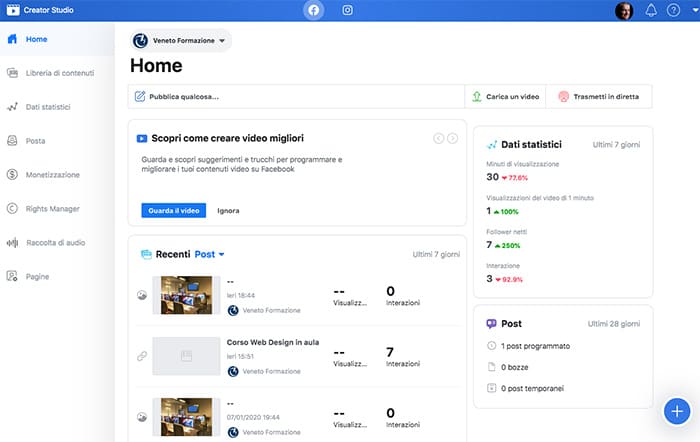Click the compose pencil icon
700x442 pixels.
tap(140, 96)
